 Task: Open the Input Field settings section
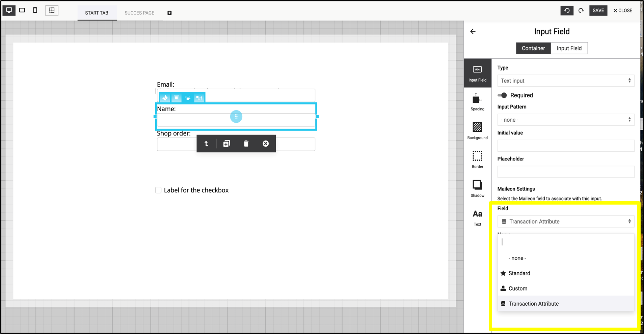pyautogui.click(x=477, y=73)
